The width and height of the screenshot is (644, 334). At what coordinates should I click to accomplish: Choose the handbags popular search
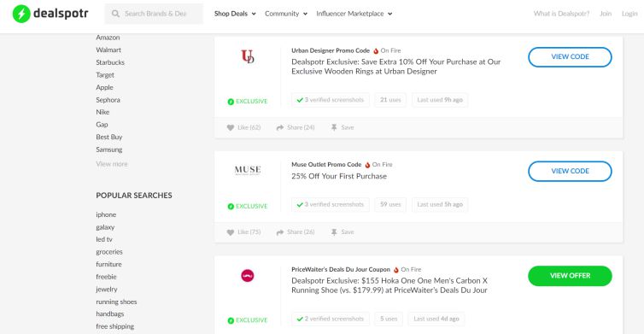pyautogui.click(x=110, y=313)
